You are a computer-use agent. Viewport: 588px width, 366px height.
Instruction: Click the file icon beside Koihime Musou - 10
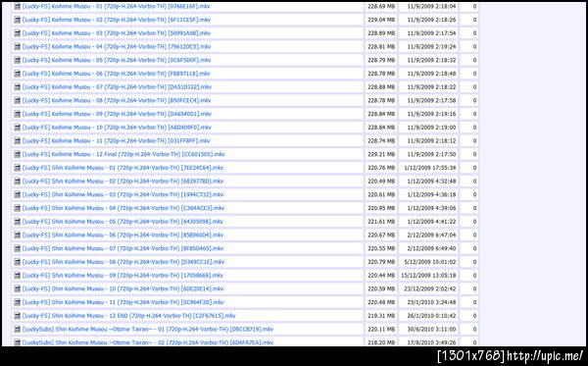[18, 128]
